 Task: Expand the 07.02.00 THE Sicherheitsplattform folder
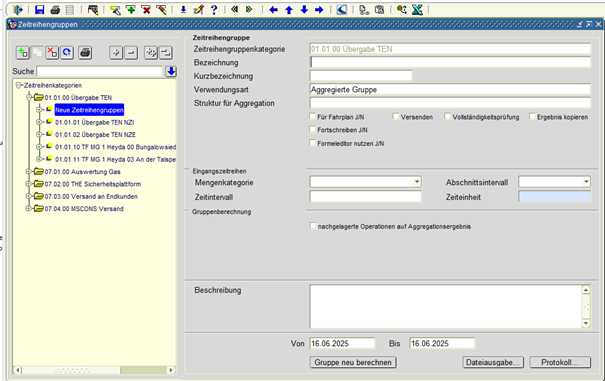click(29, 184)
